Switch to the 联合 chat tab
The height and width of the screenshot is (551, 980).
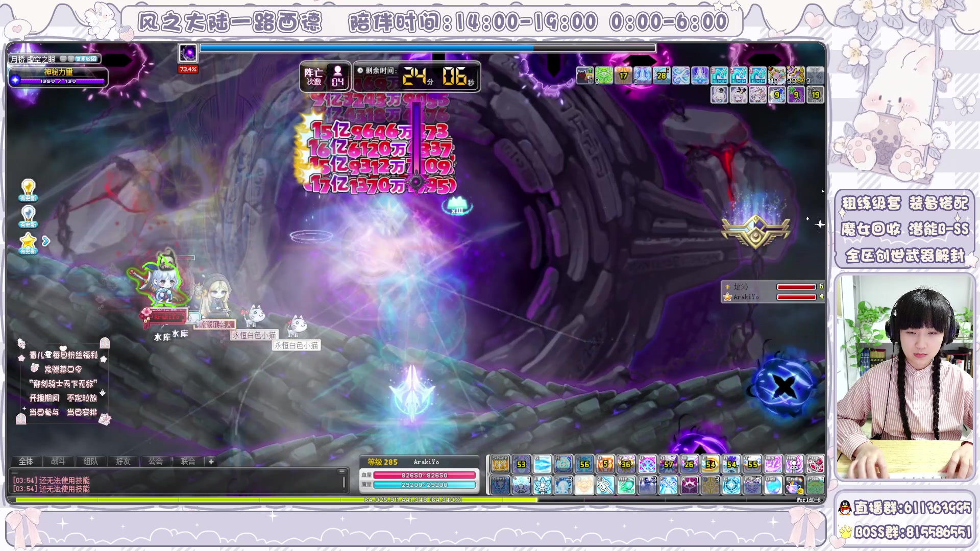pyautogui.click(x=188, y=461)
